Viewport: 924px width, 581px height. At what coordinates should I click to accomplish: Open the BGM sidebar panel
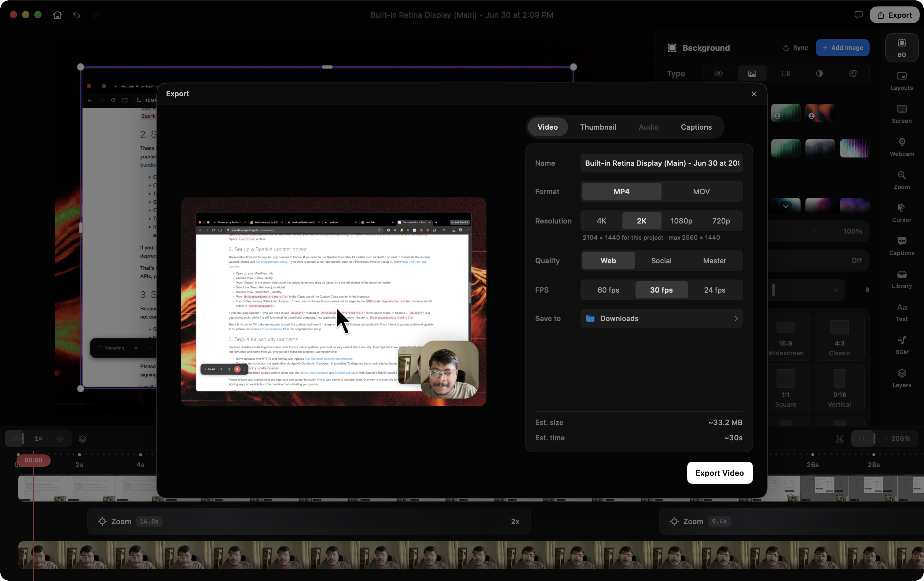click(x=901, y=345)
